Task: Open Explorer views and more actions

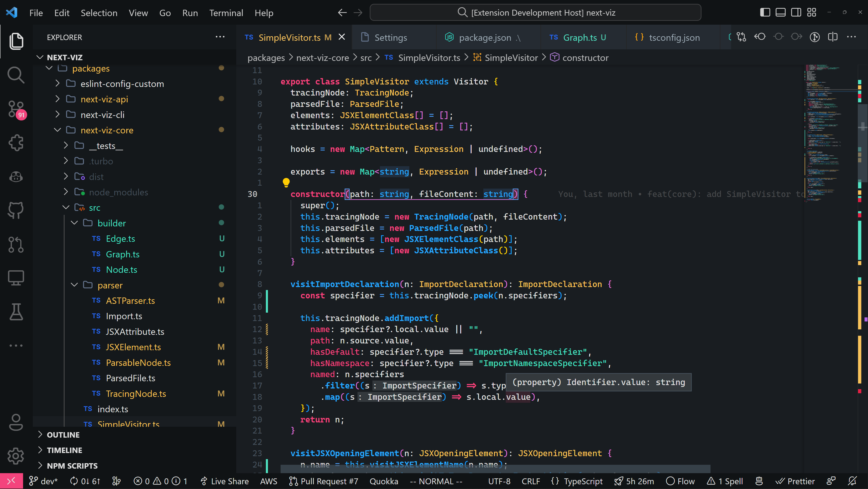Action: [x=220, y=37]
